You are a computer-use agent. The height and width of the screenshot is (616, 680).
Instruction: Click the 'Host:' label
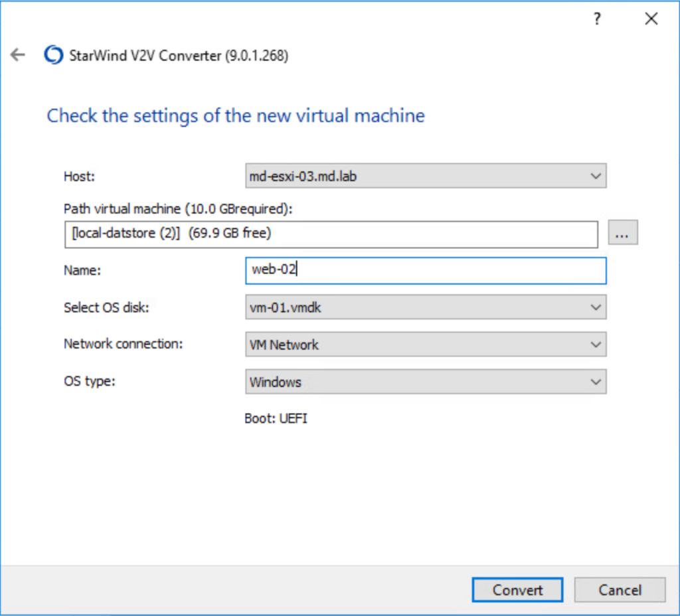tap(79, 177)
